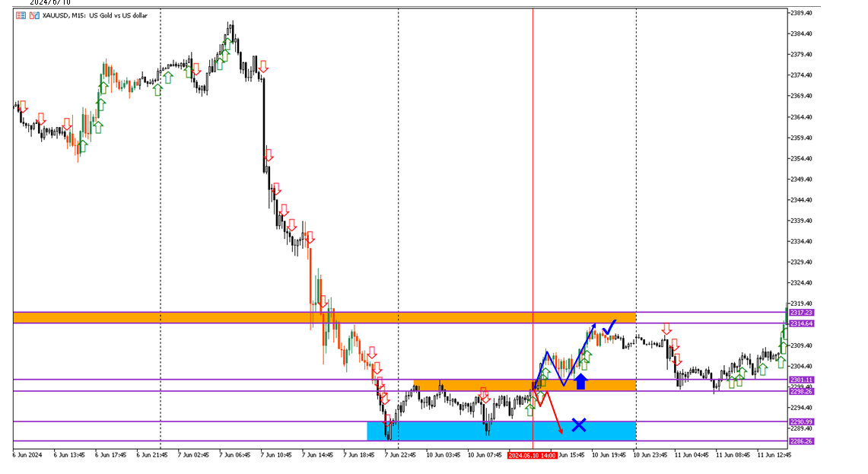Click the 7 Jun 14:45 time label
The width and height of the screenshot is (868, 474).
tap(318, 455)
